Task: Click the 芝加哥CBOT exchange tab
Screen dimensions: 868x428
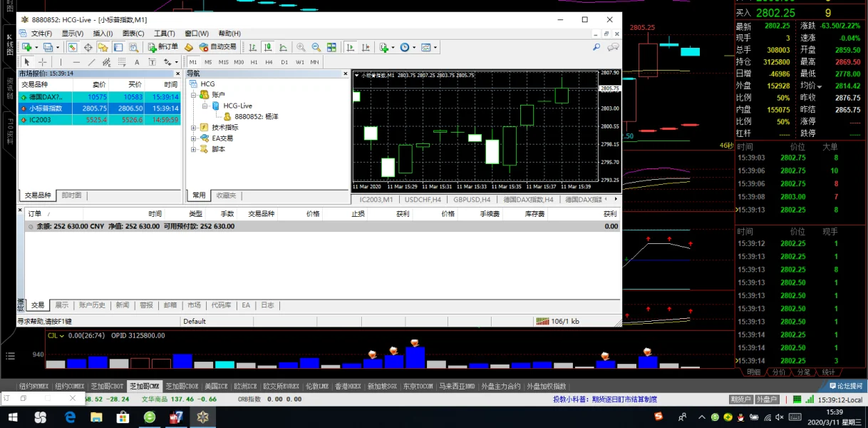Action: coord(107,386)
